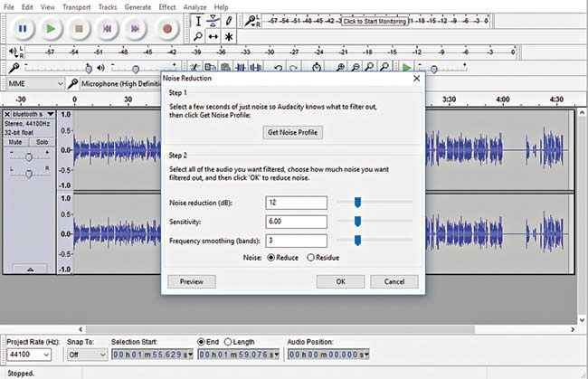Viewport: 588px width, 379px height.
Task: Click the Sensitivity slider handle
Action: pyautogui.click(x=357, y=222)
